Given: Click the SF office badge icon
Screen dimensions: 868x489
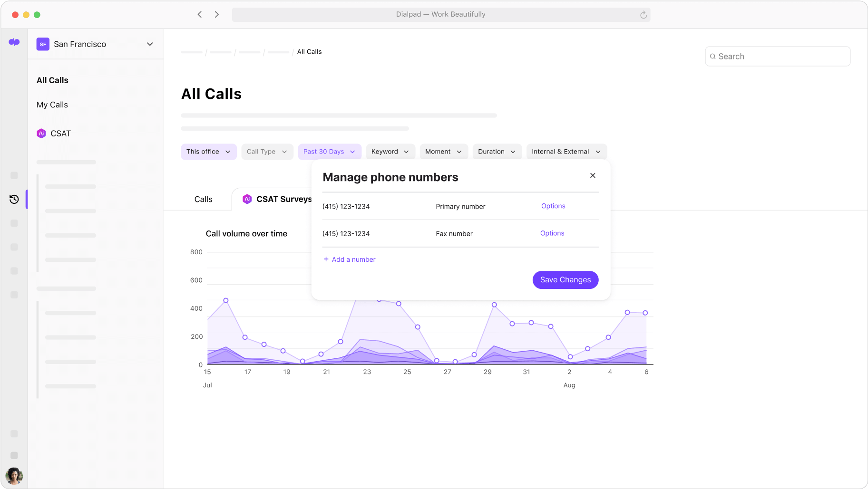Looking at the screenshot, I should tap(43, 44).
